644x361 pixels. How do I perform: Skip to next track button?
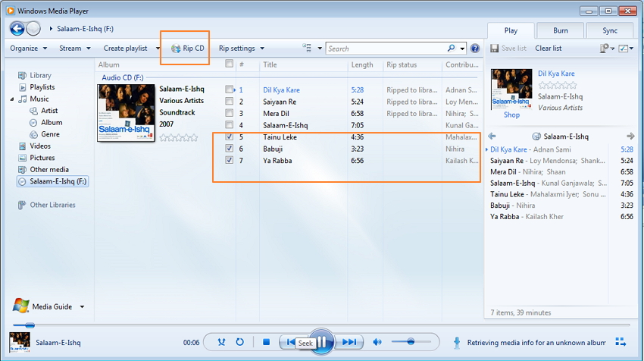[349, 342]
